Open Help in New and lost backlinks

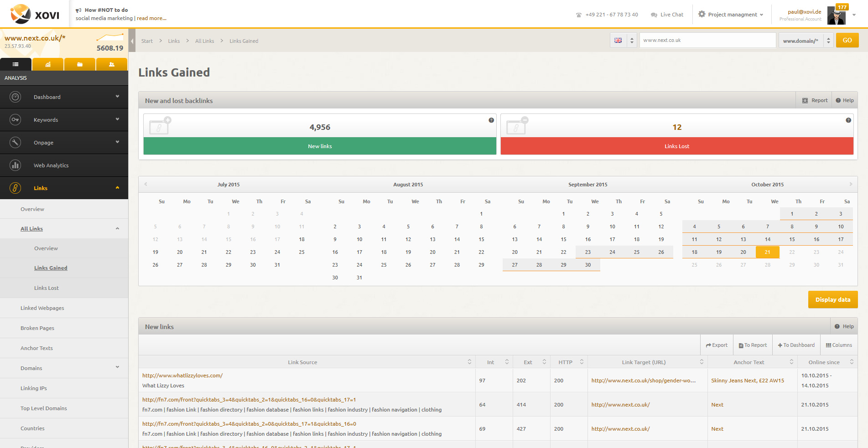coord(845,100)
